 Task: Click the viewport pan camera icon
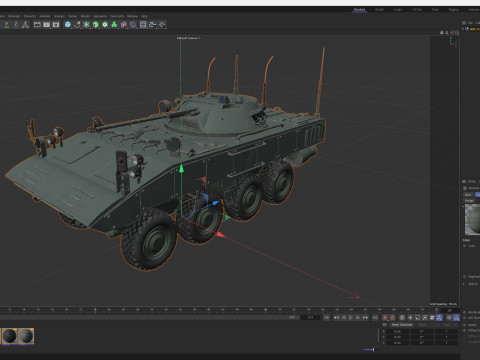(442, 32)
